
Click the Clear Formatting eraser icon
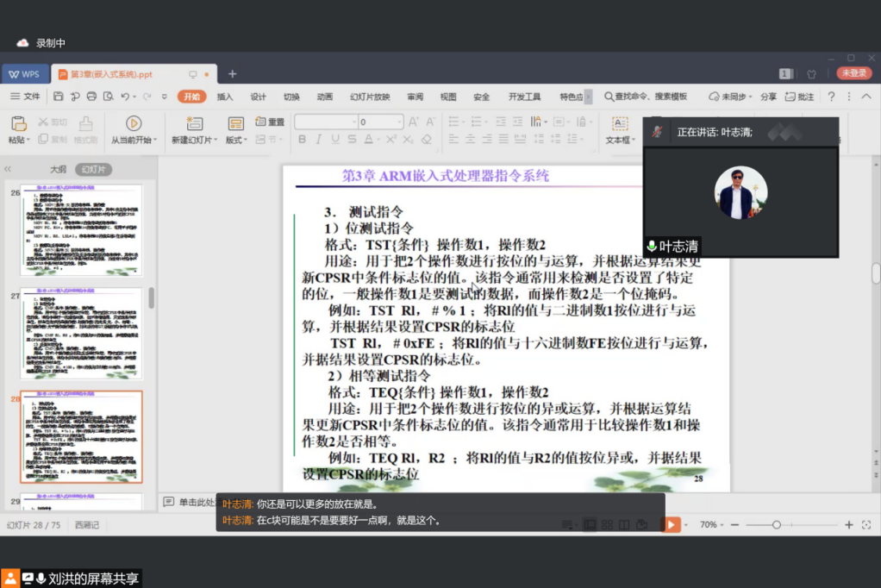coord(427,139)
